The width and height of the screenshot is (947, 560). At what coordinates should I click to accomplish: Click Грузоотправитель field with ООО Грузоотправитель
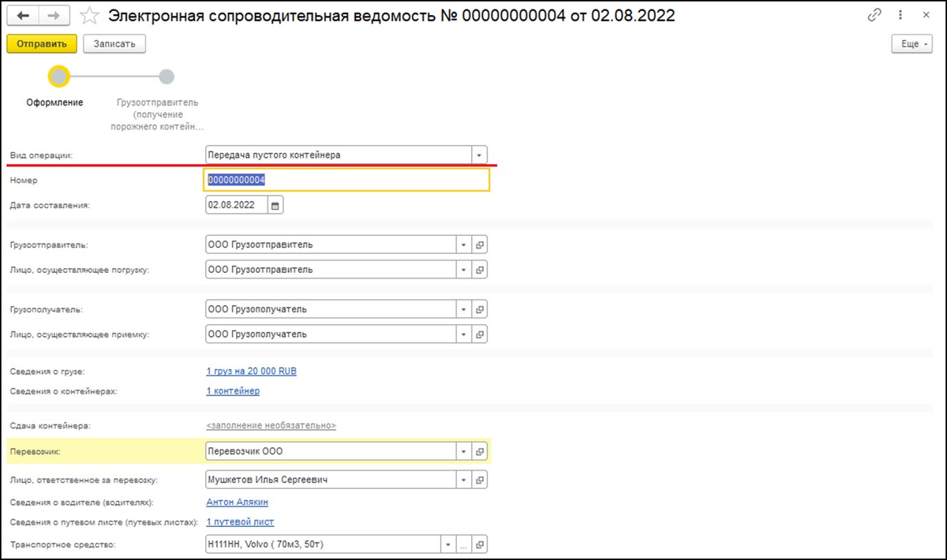tap(330, 245)
